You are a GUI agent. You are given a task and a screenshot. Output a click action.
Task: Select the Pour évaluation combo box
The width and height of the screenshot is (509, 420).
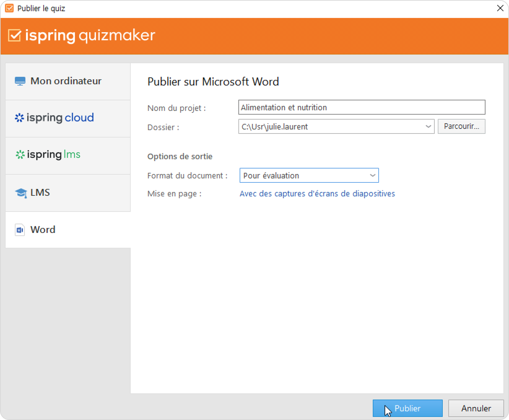[x=303, y=176]
